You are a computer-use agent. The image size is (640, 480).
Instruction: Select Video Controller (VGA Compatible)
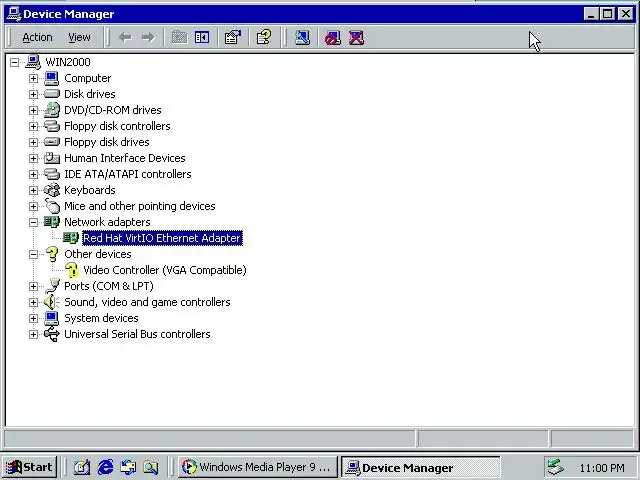tap(164, 270)
